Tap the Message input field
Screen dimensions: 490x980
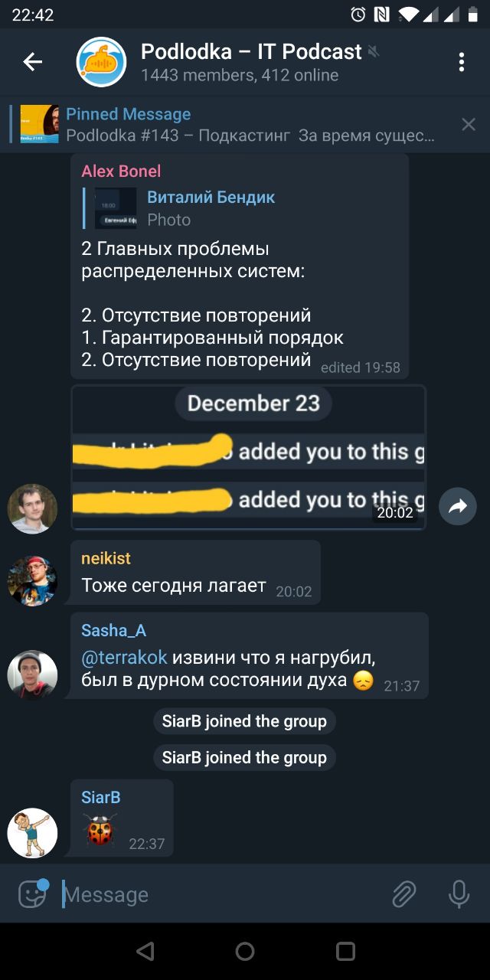tap(222, 894)
